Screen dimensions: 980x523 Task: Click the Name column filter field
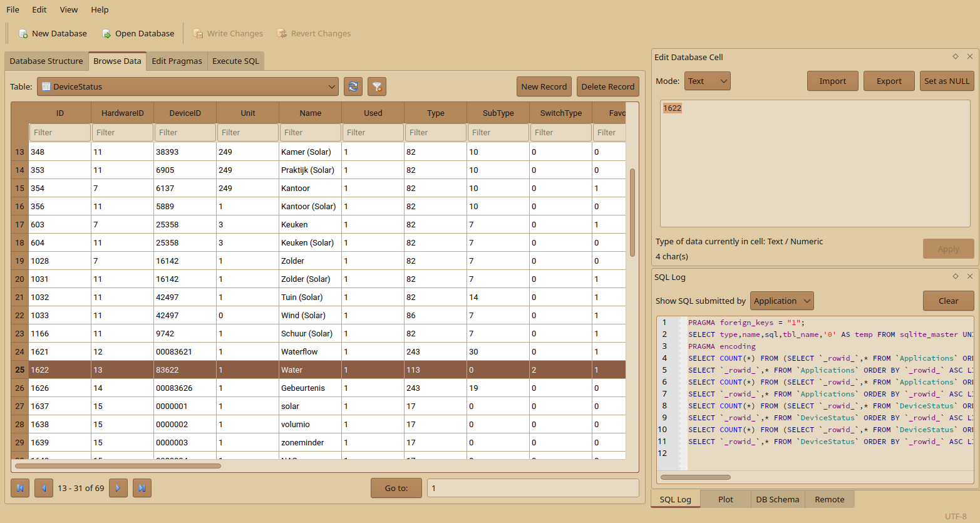310,132
